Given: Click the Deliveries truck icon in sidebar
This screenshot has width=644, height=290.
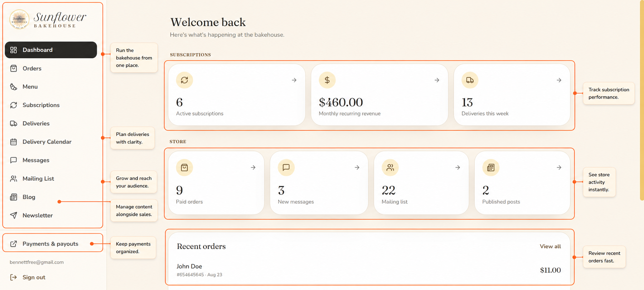Looking at the screenshot, I should click(x=13, y=123).
